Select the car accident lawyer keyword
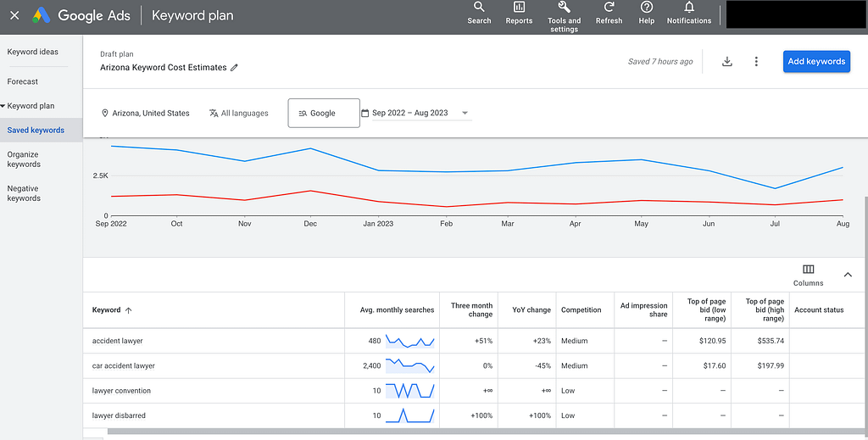The image size is (868, 440). (x=124, y=366)
